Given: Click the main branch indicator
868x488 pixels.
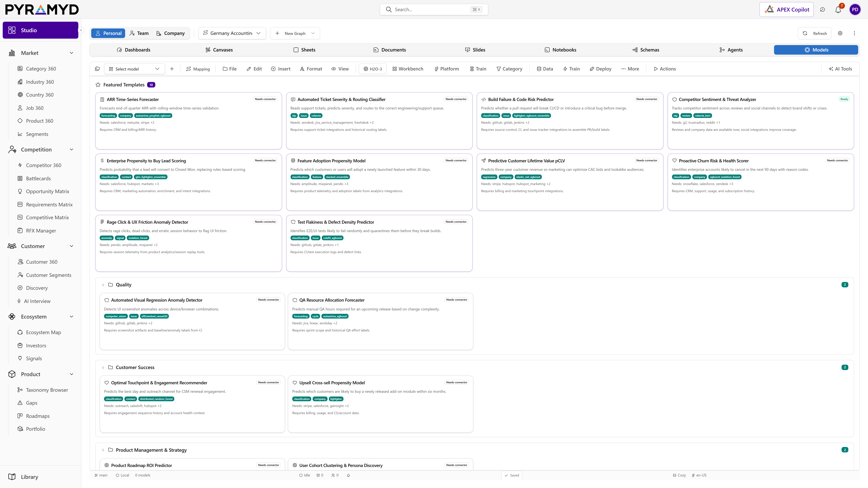Looking at the screenshot, I should [x=101, y=475].
